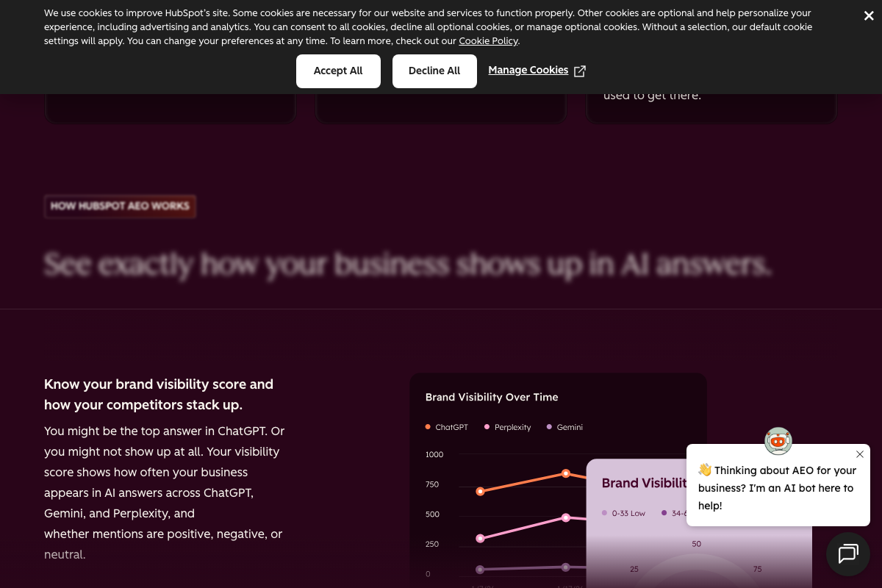Image resolution: width=882 pixels, height=588 pixels.
Task: Close the AI bot chat popup
Action: [x=860, y=454]
